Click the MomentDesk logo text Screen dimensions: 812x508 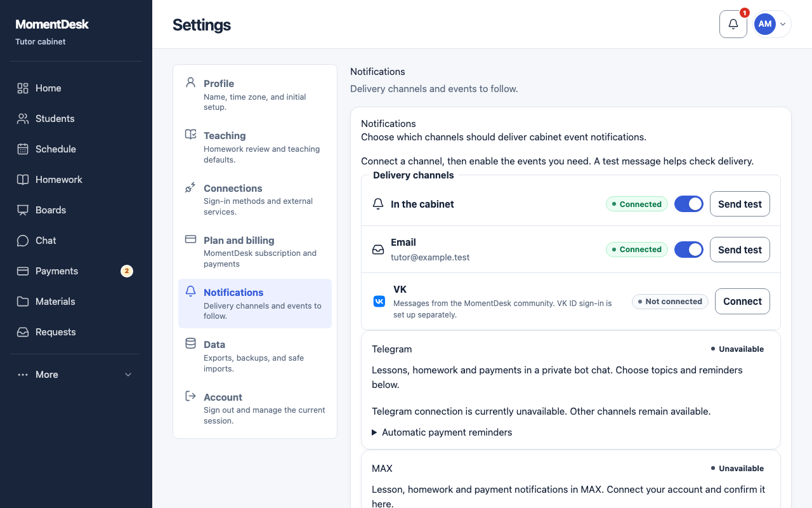(x=52, y=24)
